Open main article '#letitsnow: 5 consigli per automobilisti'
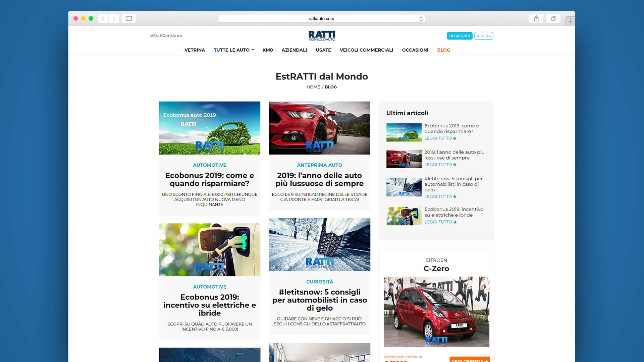This screenshot has height=362, width=644. click(320, 300)
